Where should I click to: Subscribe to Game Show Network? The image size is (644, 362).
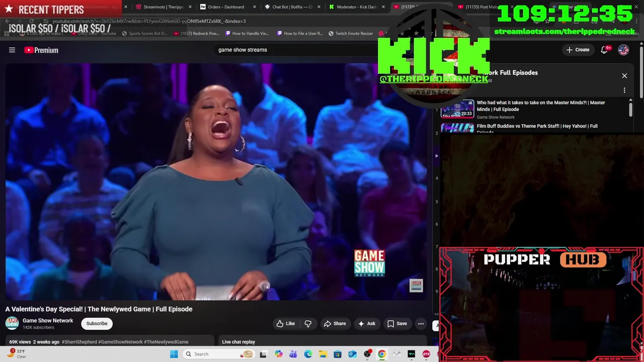click(x=97, y=324)
